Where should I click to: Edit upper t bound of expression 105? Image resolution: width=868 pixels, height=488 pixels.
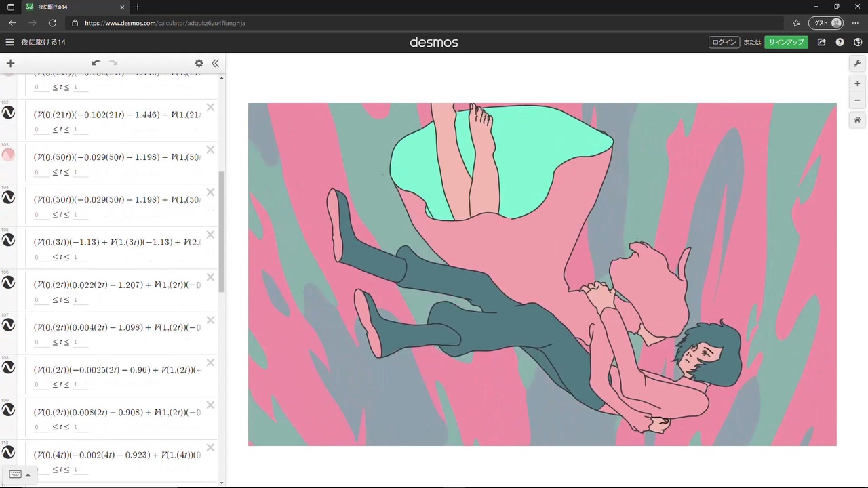tap(80, 257)
